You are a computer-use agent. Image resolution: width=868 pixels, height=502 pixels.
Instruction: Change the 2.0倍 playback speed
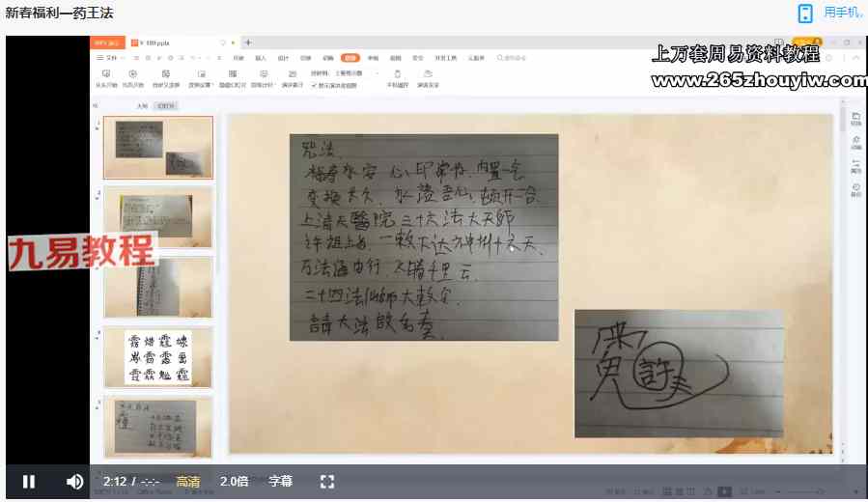point(234,481)
